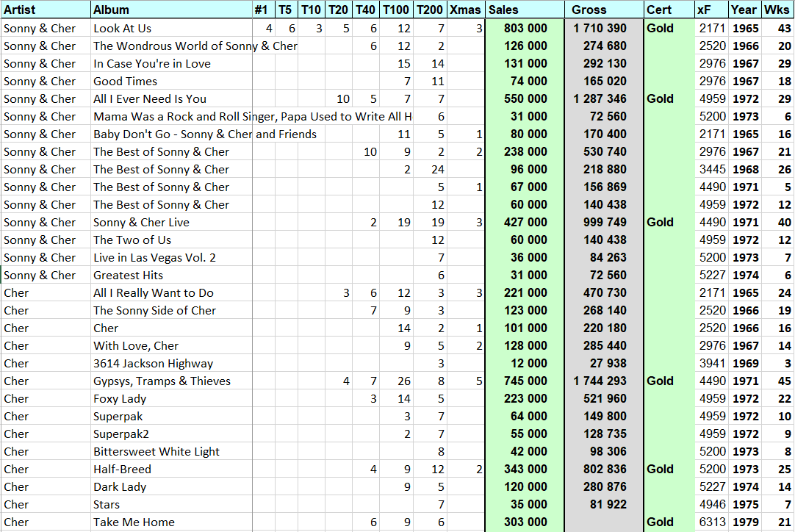795x532 pixels.
Task: Click the weeks value 43
Action: click(777, 29)
